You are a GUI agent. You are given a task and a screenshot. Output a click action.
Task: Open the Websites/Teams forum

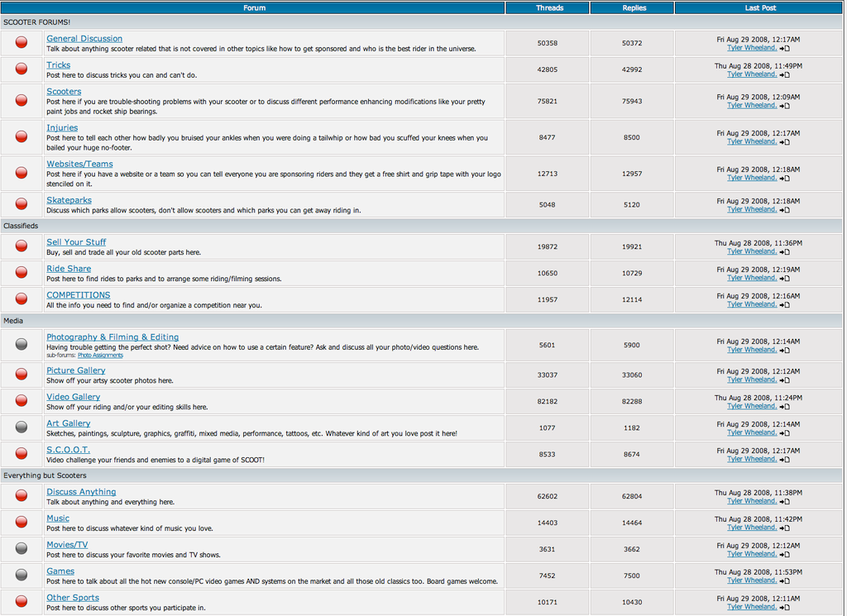point(79,165)
